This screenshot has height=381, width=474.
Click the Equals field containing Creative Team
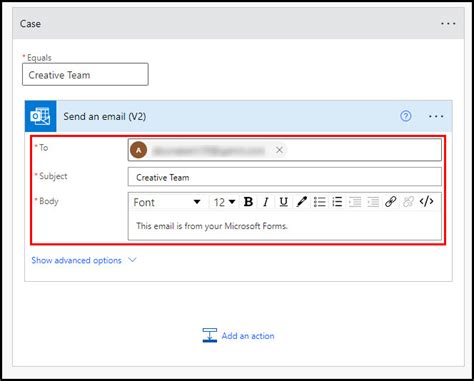pos(85,75)
